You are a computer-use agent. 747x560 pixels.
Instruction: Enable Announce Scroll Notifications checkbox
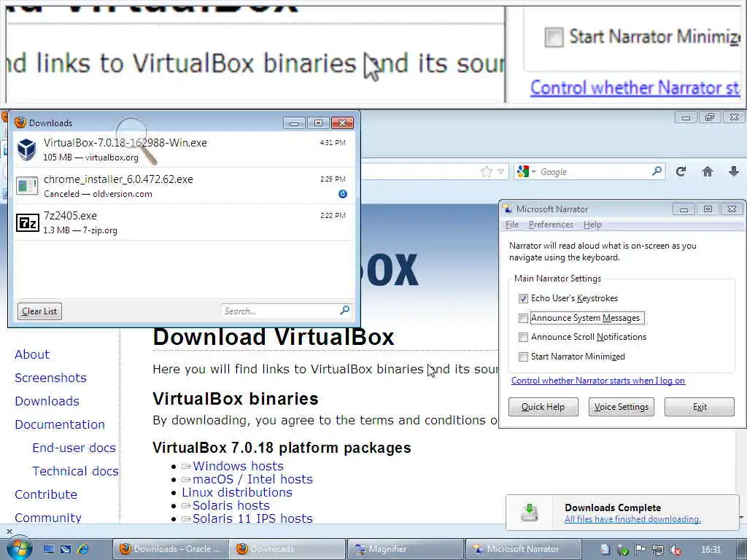click(x=523, y=337)
